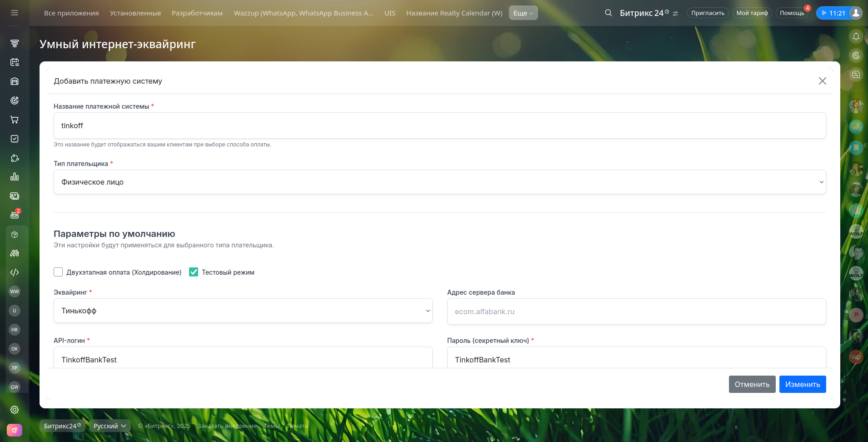Open the ЛР workgroup avatar

(x=15, y=368)
